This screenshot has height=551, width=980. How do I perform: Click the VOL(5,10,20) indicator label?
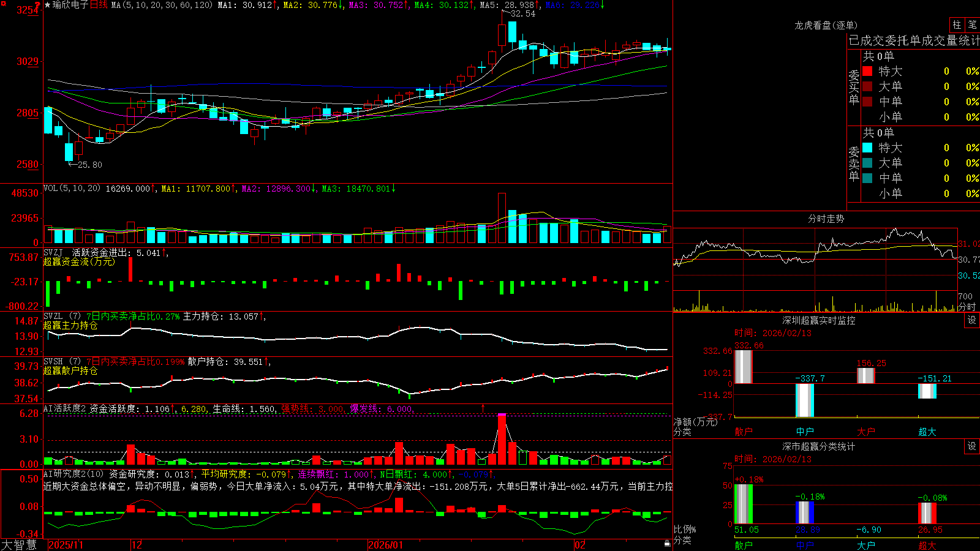tap(72, 189)
